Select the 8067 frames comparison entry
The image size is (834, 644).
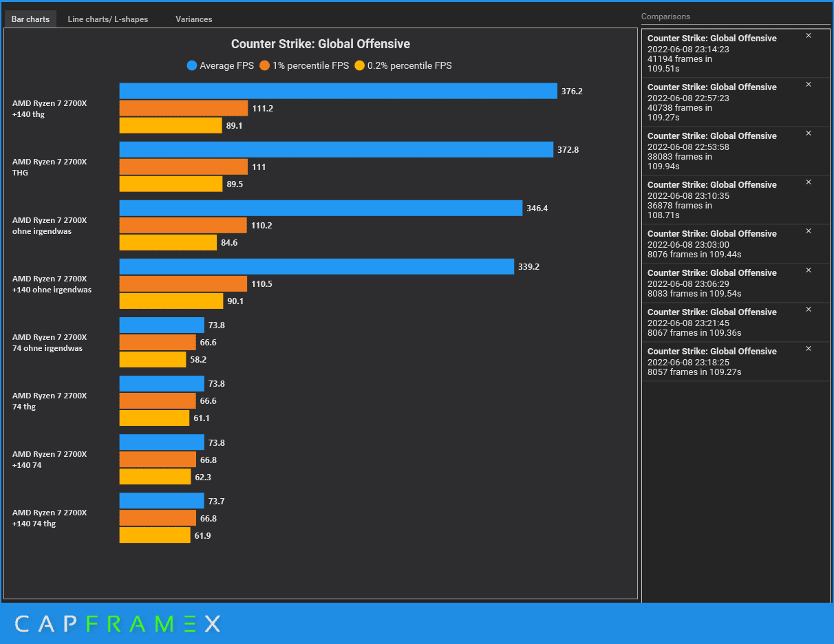736,323
